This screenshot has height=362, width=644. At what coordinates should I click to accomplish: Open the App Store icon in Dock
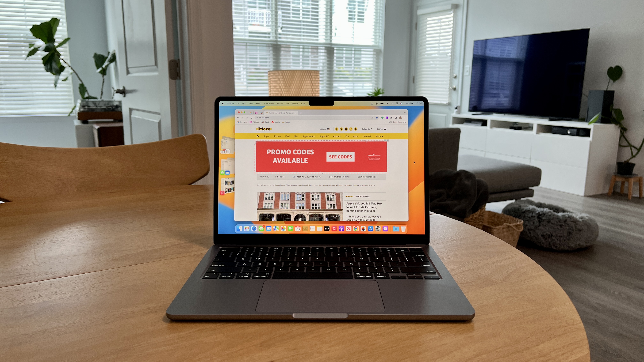[371, 229]
